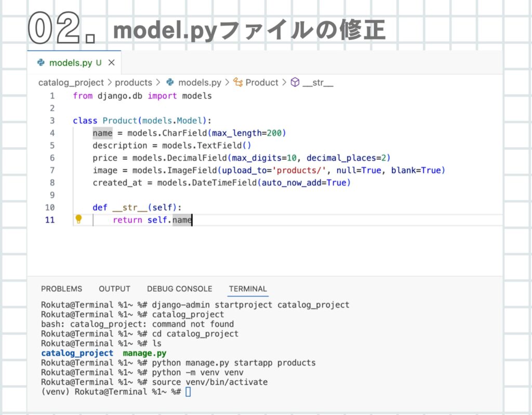The image size is (532, 415).
Task: Click the lightbulb quick-fix icon on line 11
Action: 78,219
